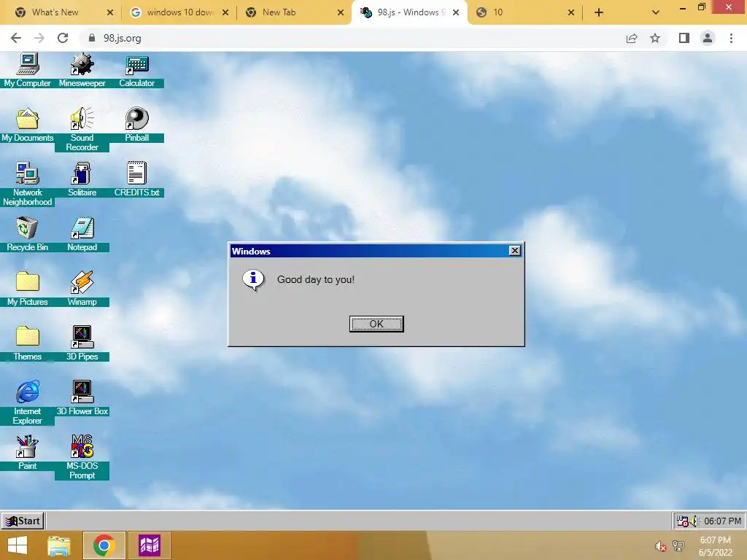
Task: Switch to the windows 10 download tab
Action: click(x=180, y=12)
